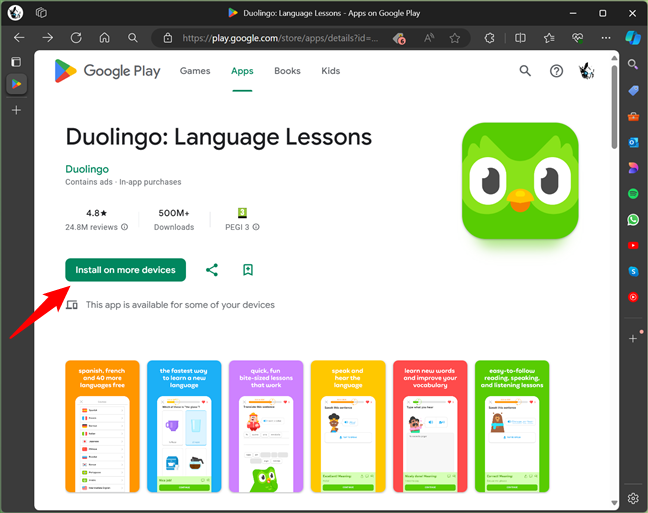The height and width of the screenshot is (513, 648).
Task: Search Google Play with magnifier icon
Action: 525,71
